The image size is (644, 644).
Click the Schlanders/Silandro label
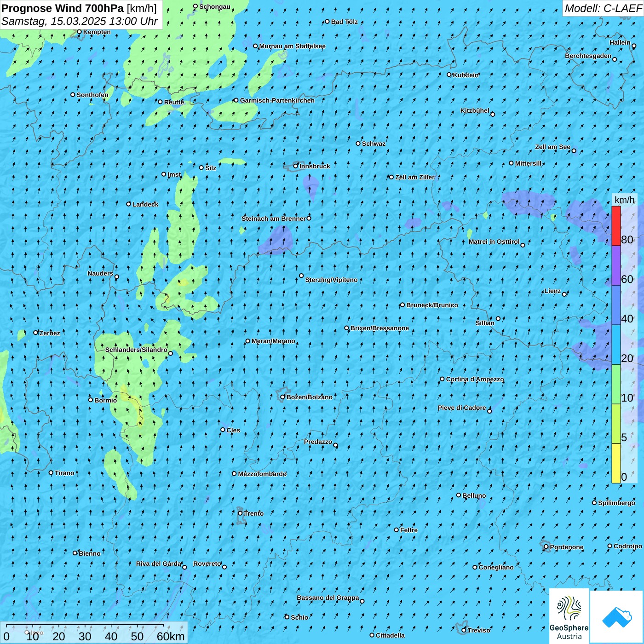[136, 350]
